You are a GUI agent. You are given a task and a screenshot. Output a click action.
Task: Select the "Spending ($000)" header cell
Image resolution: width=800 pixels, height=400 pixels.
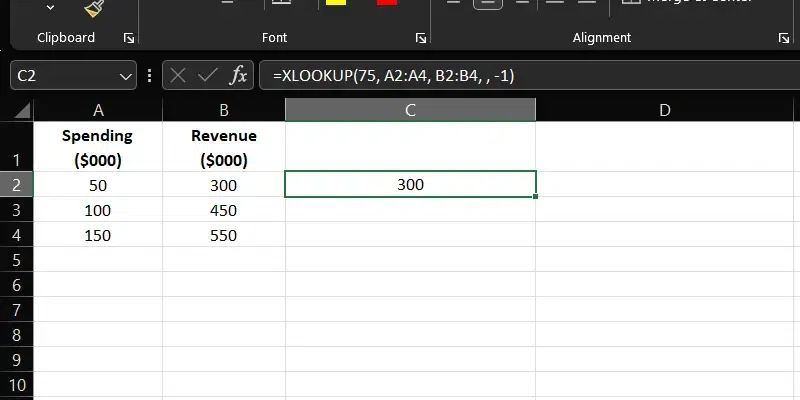(98, 147)
